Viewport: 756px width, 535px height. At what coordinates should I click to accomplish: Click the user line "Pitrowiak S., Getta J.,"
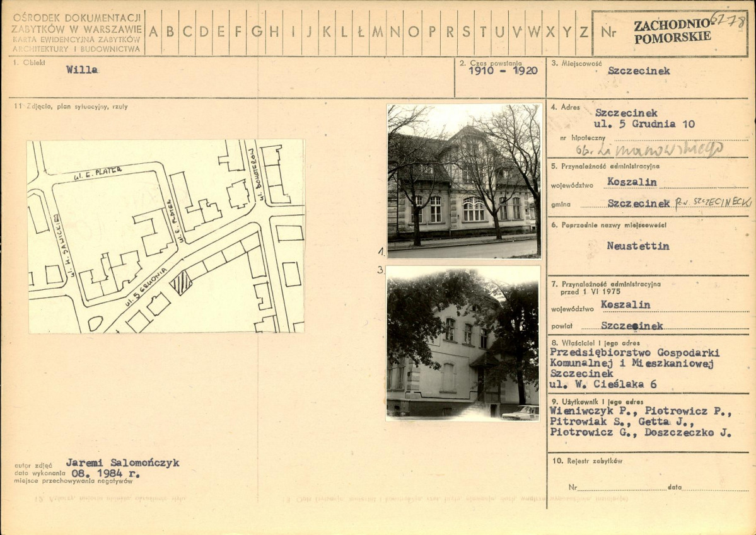point(622,422)
